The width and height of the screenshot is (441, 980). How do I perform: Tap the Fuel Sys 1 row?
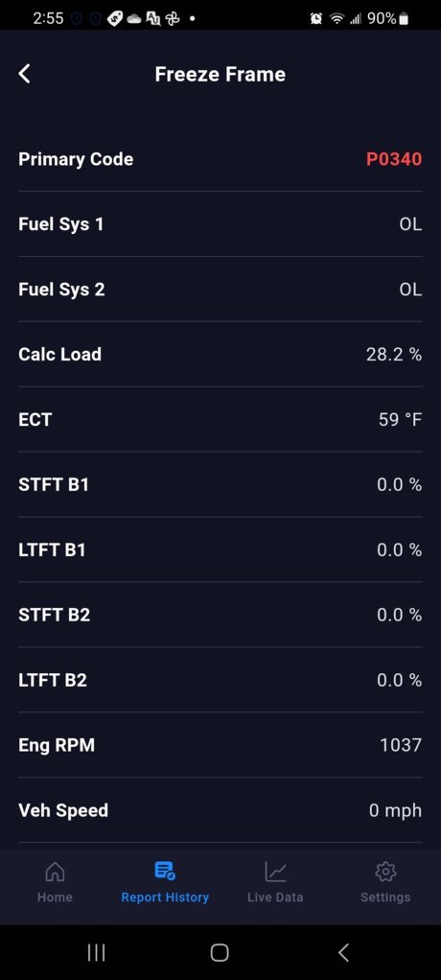(220, 224)
